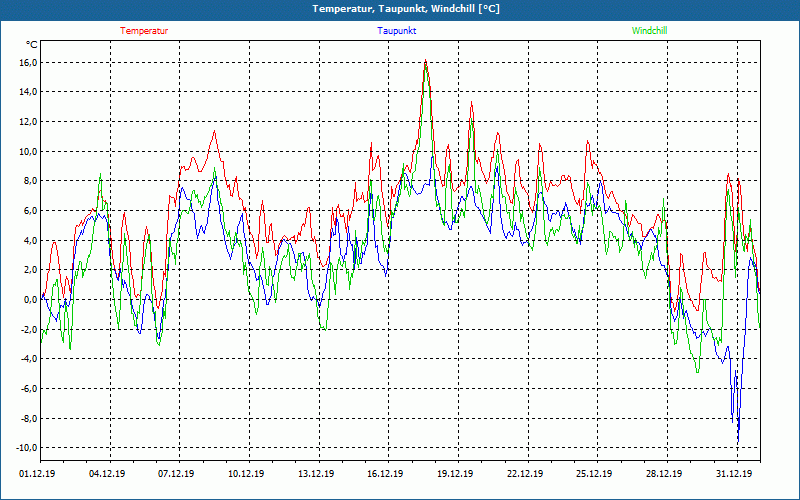Click the '04.12.19' date label
800x500 pixels.
107,474
